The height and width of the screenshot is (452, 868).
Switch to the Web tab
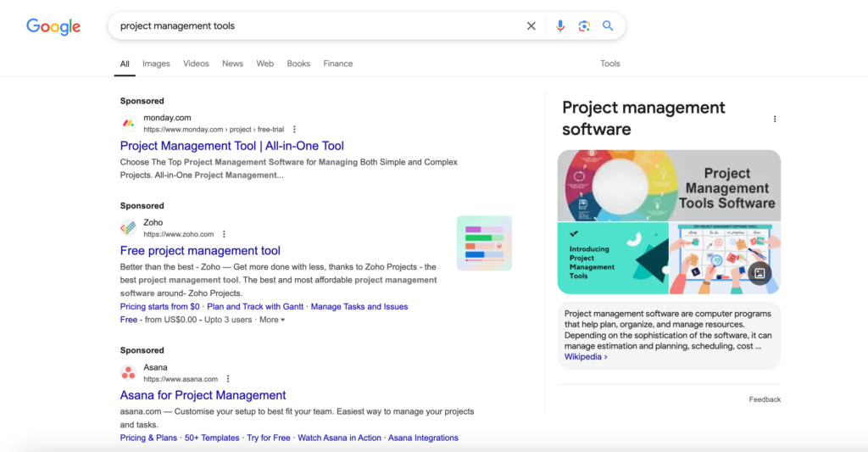click(264, 64)
